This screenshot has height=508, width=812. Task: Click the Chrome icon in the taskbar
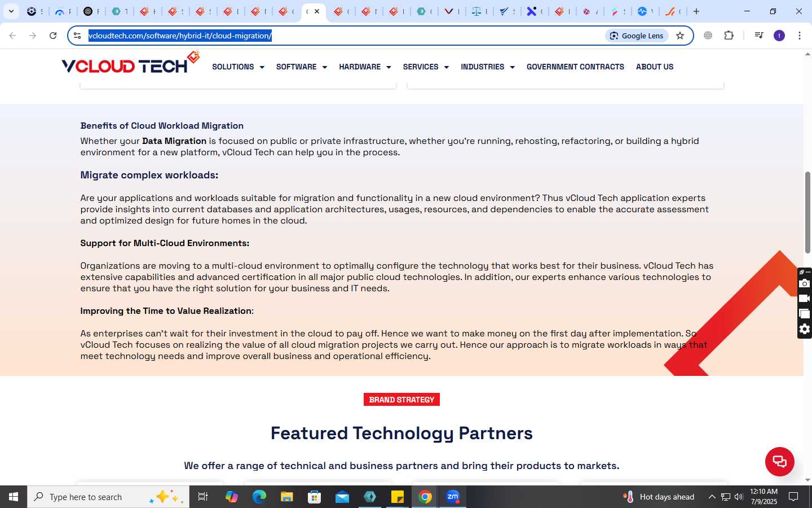pos(425,497)
